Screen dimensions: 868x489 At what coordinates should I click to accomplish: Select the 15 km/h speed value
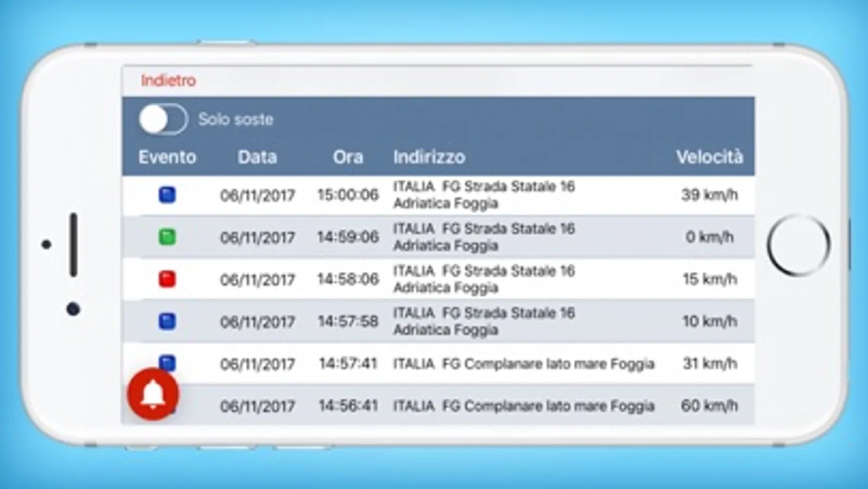[x=709, y=279]
